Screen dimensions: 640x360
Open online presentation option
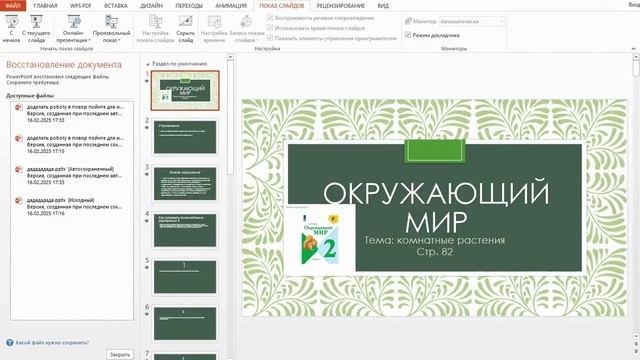tap(74, 29)
